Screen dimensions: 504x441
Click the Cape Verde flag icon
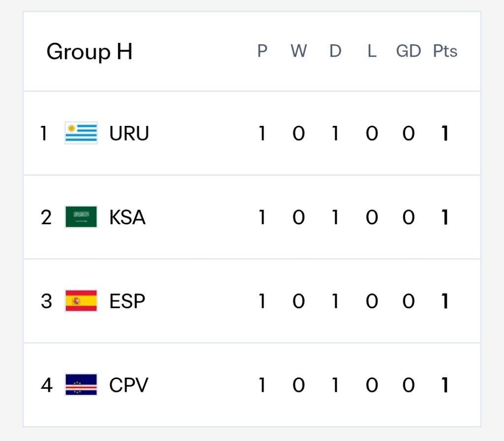(x=81, y=384)
